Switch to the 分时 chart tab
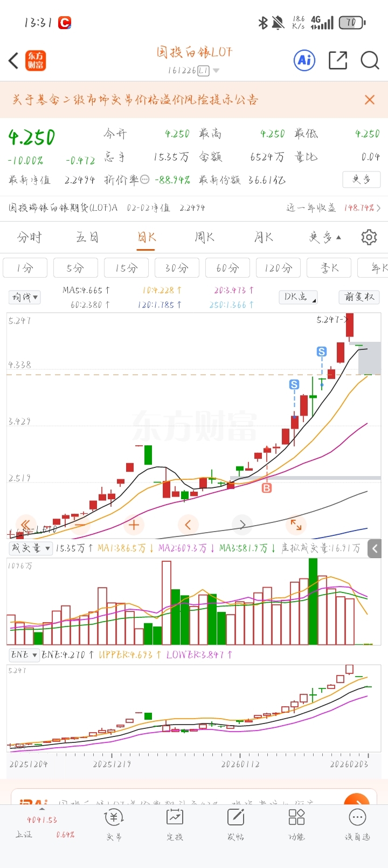The image size is (388, 868). click(x=29, y=237)
